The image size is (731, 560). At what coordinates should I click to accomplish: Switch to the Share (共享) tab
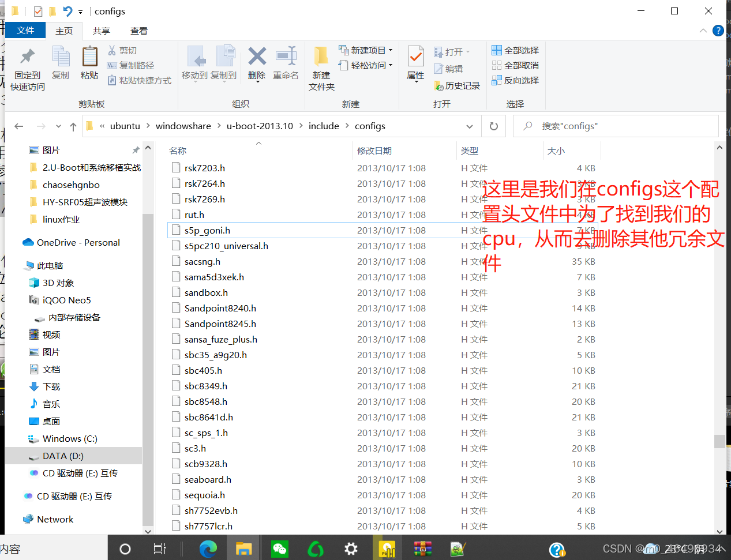102,31
